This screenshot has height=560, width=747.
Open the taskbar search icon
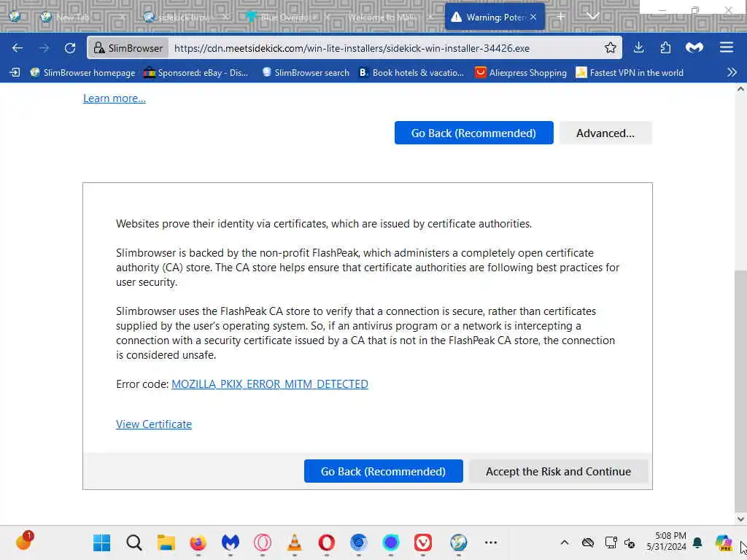coord(134,542)
